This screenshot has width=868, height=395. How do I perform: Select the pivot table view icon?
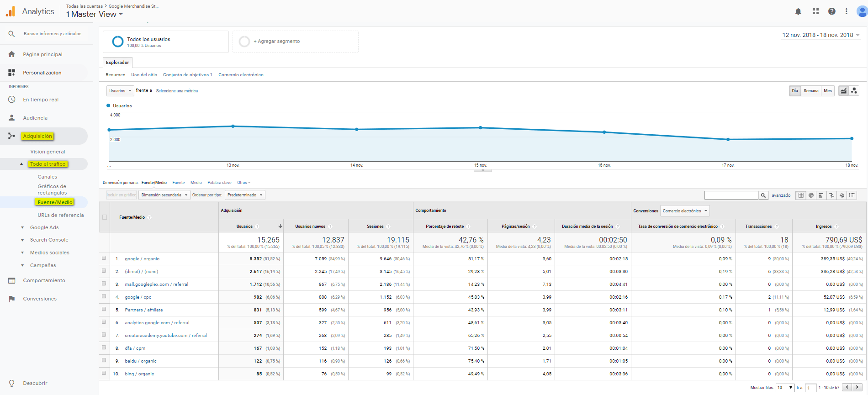pos(852,195)
